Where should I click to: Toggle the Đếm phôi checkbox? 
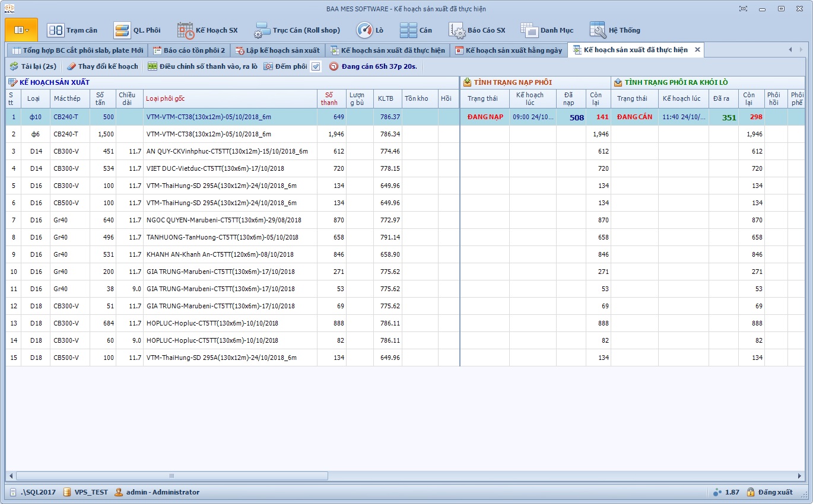click(x=316, y=66)
